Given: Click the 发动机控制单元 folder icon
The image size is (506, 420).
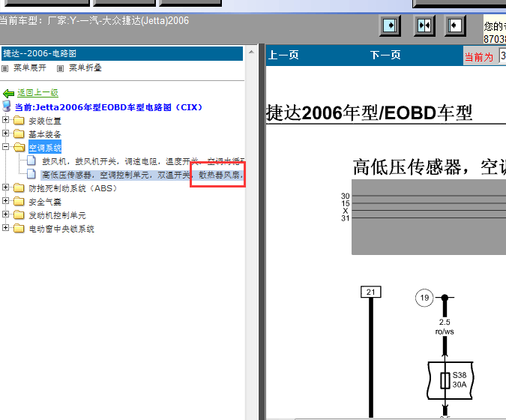Looking at the screenshot, I should pos(19,214).
